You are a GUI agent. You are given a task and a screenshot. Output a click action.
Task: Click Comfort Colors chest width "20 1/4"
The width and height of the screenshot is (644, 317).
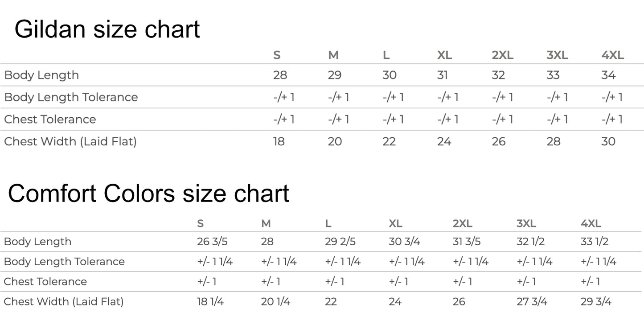275,302
